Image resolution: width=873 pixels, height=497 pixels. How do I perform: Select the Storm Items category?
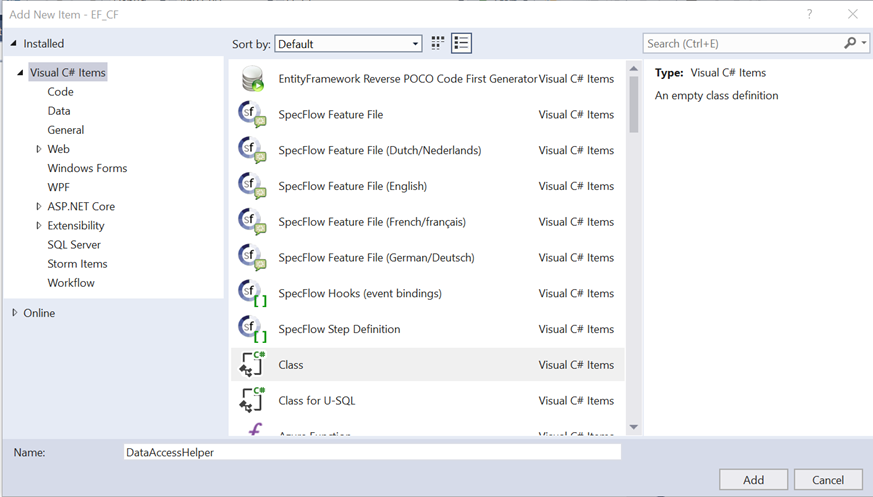pos(77,264)
